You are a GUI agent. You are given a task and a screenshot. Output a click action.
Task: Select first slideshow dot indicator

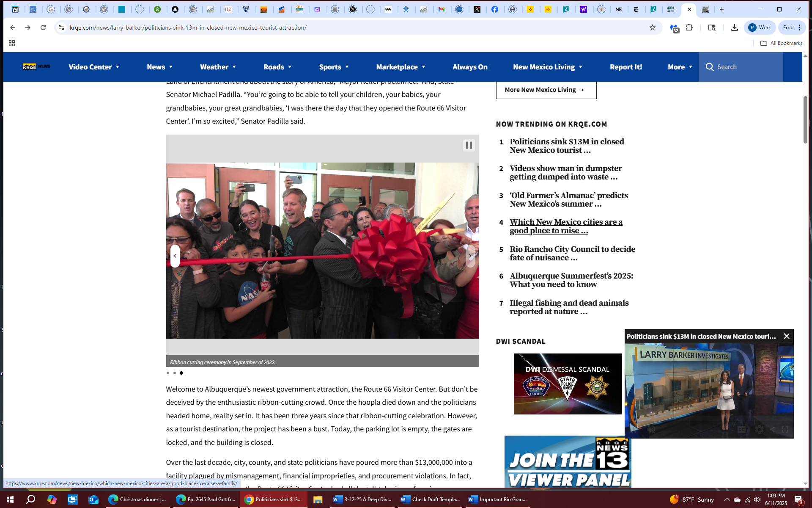[168, 373]
